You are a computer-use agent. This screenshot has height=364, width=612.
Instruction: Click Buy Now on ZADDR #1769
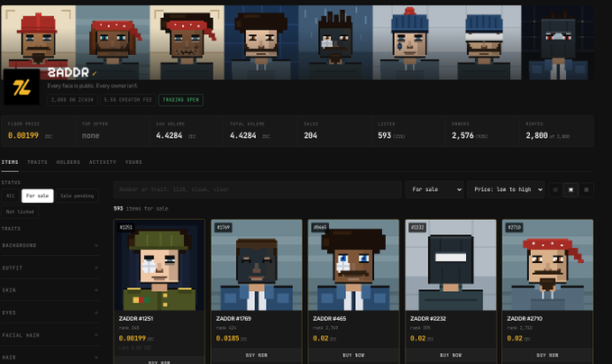click(257, 355)
